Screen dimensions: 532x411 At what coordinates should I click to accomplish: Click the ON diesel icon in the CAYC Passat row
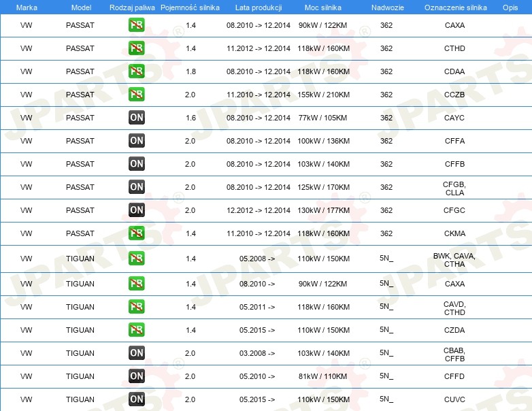pos(136,118)
